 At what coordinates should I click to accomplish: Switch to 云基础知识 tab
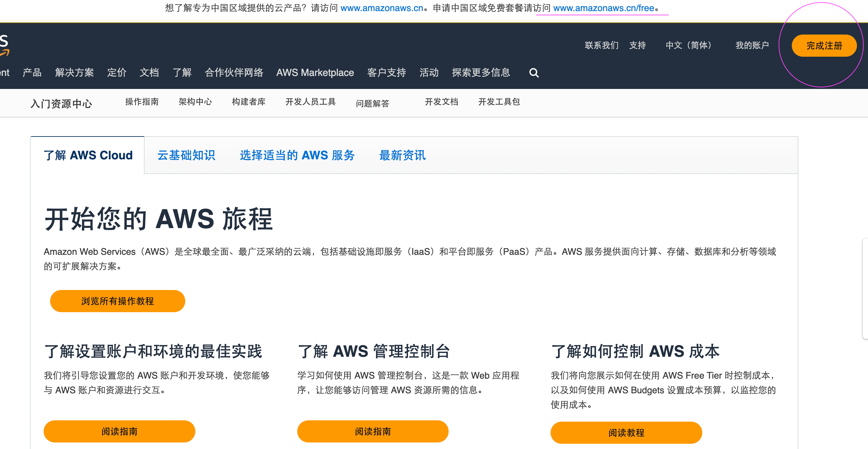point(186,155)
